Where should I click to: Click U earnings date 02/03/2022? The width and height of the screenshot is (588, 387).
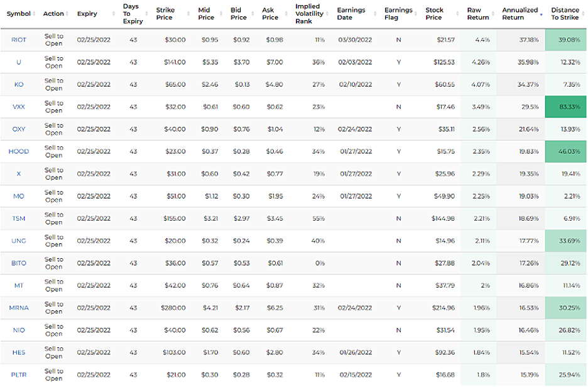(355, 62)
